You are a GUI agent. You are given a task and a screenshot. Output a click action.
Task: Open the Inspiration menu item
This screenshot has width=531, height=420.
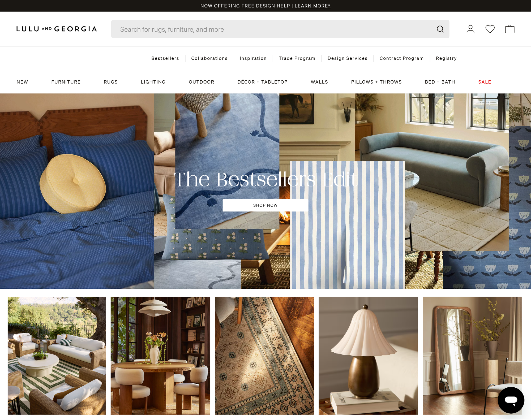tap(253, 58)
